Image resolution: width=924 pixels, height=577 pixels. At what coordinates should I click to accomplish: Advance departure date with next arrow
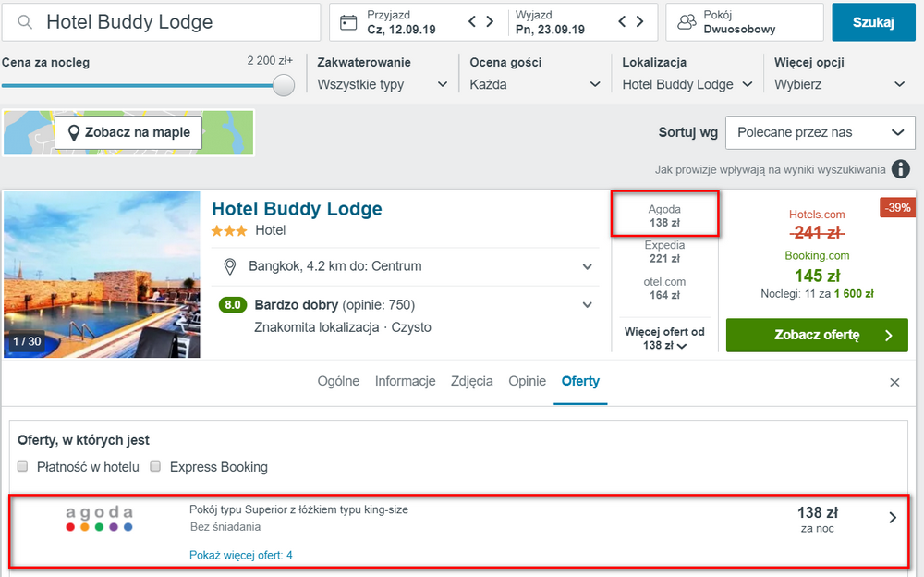point(640,22)
